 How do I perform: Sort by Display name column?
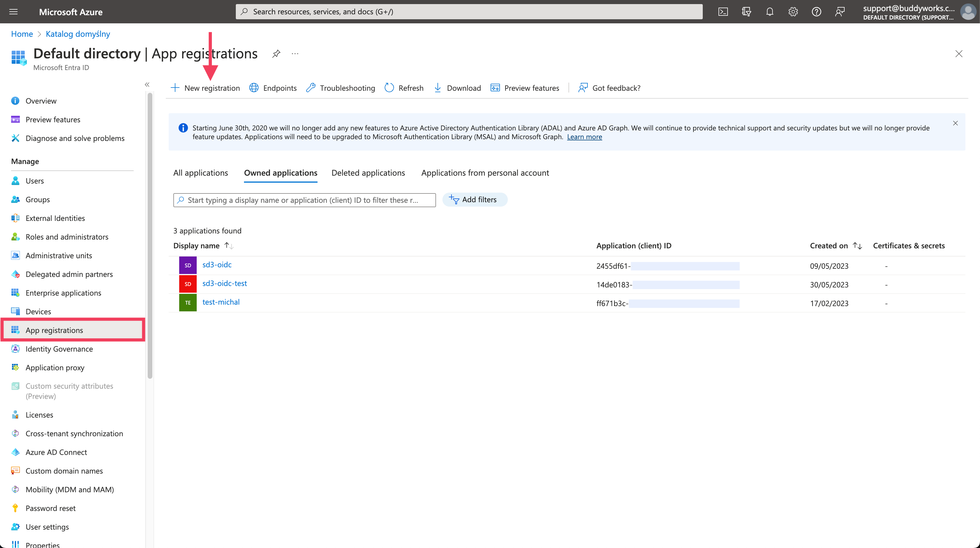pos(203,246)
